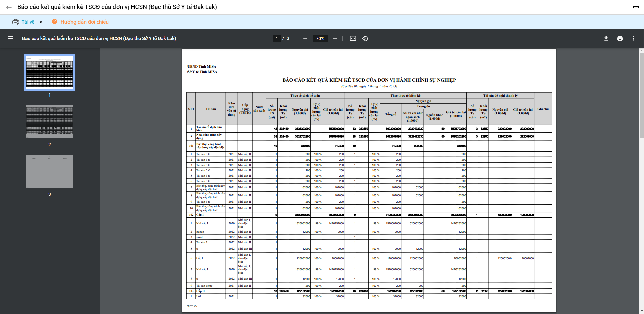Click the 'Trong đó' sub-header

423,106
